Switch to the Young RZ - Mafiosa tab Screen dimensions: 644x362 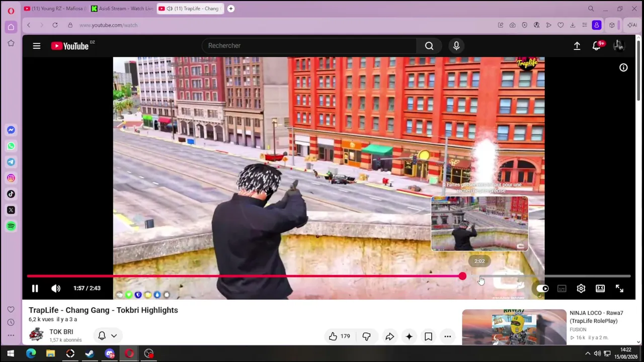pyautogui.click(x=54, y=9)
